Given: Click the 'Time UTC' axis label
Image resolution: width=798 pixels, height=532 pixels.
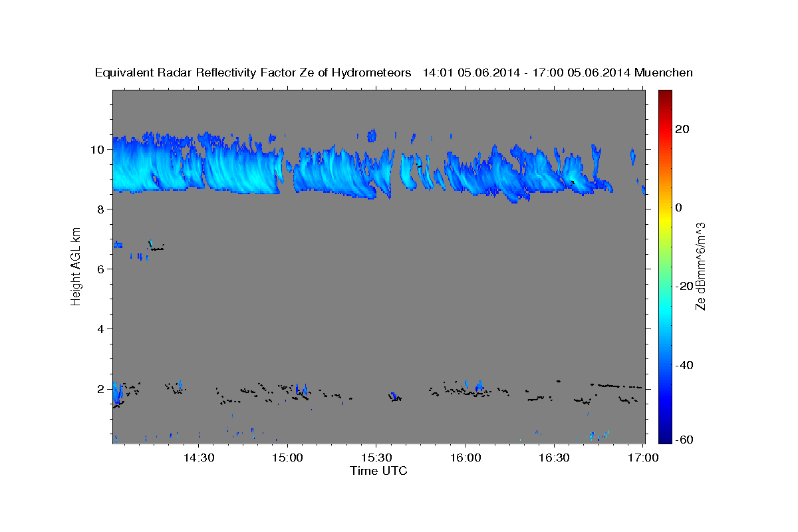Looking at the screenshot, I should tap(378, 471).
